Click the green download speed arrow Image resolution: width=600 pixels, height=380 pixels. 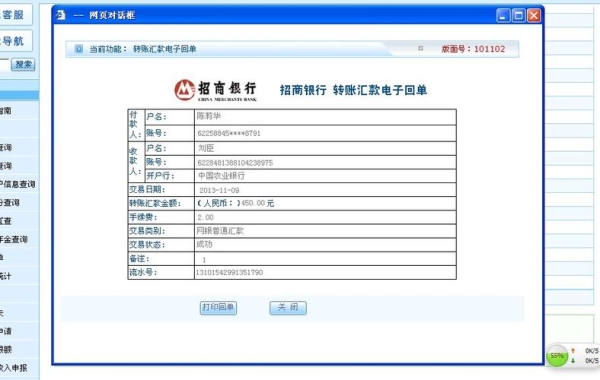coord(573,360)
